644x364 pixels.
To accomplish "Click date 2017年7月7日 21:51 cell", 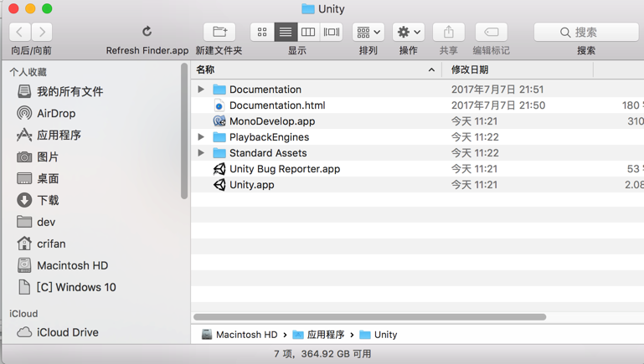I will (497, 89).
